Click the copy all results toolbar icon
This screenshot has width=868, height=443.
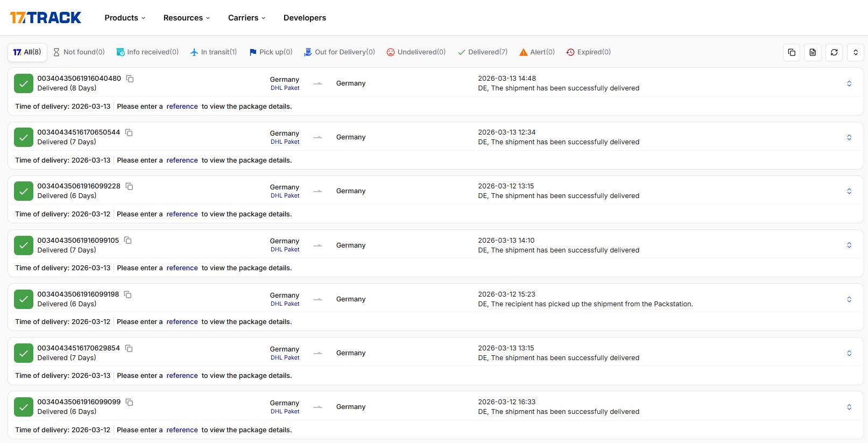coord(791,52)
